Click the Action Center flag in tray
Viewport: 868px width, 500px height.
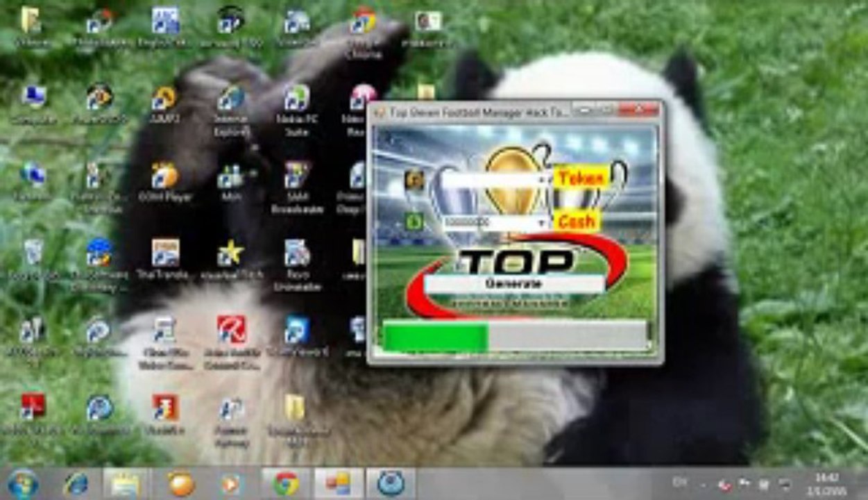[x=746, y=483]
